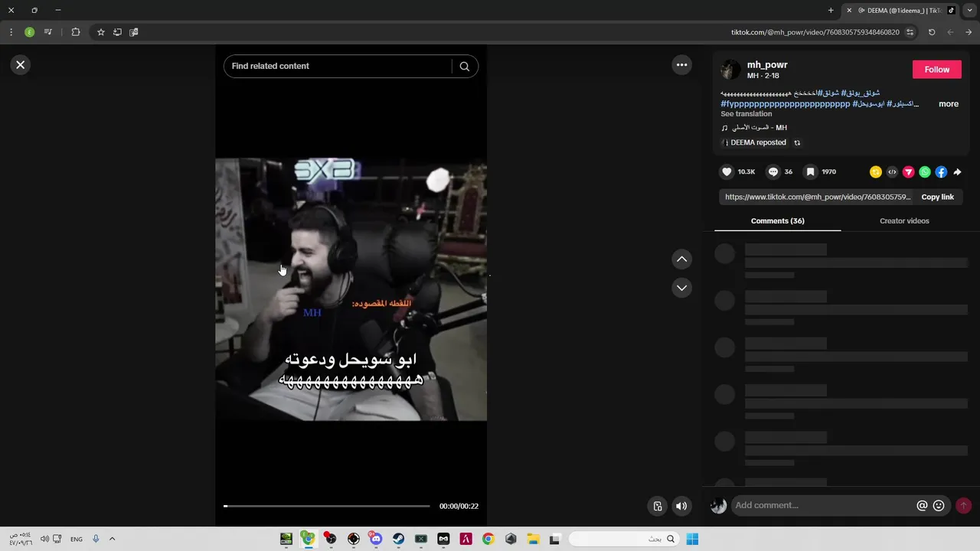Open Chrome three-dot menu
980x551 pixels.
11,32
